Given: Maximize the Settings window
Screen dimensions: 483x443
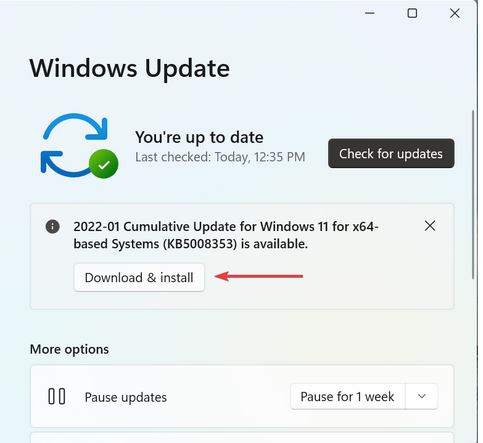Looking at the screenshot, I should 412,13.
